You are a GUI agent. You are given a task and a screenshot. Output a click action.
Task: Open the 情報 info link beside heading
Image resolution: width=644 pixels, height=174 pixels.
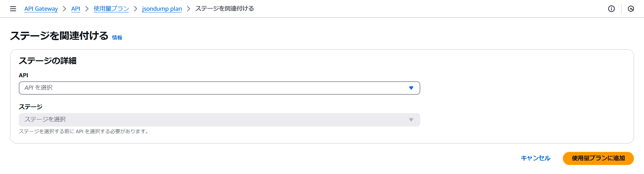[117, 37]
